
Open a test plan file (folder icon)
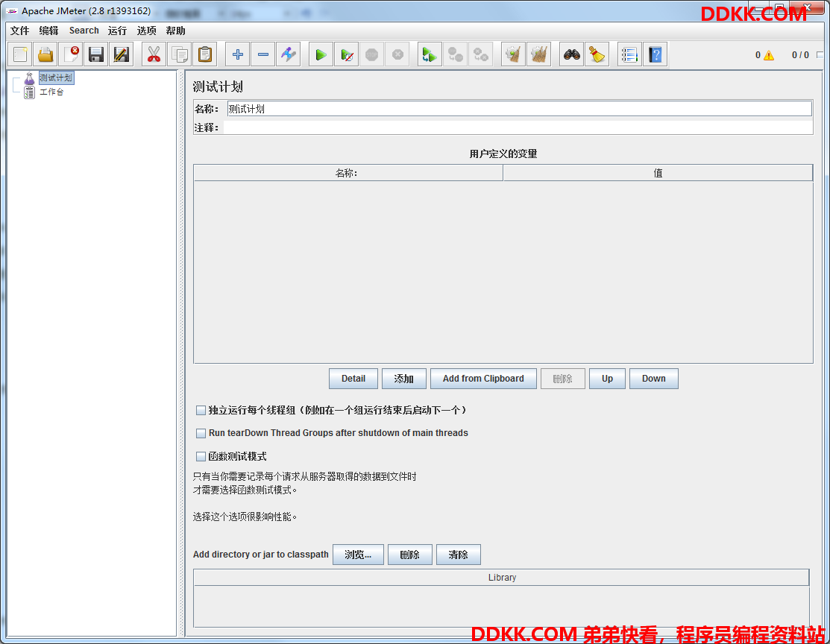(45, 54)
